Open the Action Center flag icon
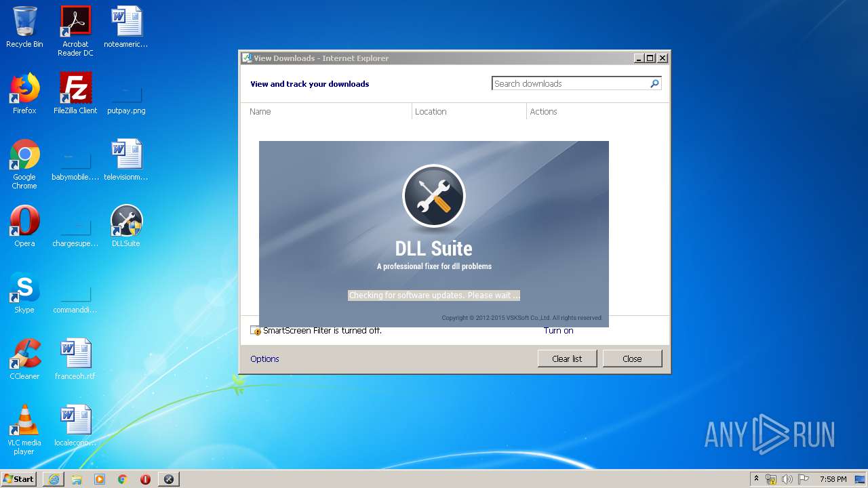This screenshot has width=868, height=488. [x=804, y=479]
